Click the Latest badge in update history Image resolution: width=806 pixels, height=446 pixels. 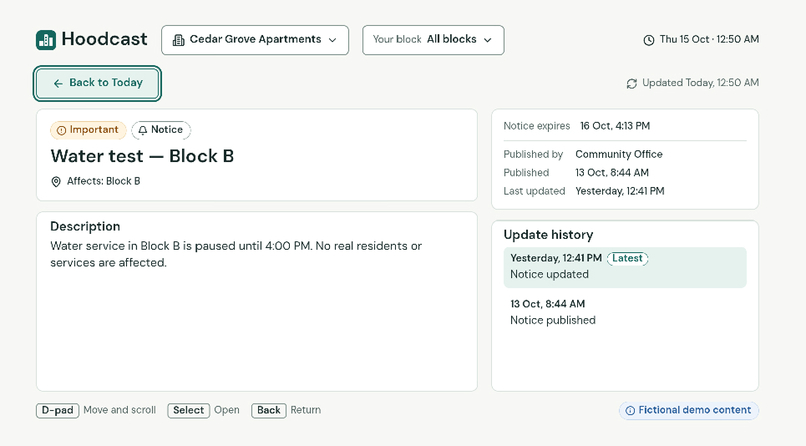tap(628, 258)
